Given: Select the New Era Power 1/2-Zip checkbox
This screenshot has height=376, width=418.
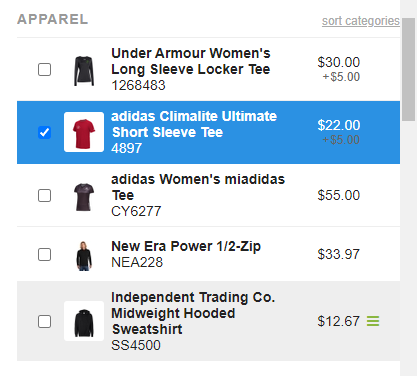Looking at the screenshot, I should pos(44,254).
